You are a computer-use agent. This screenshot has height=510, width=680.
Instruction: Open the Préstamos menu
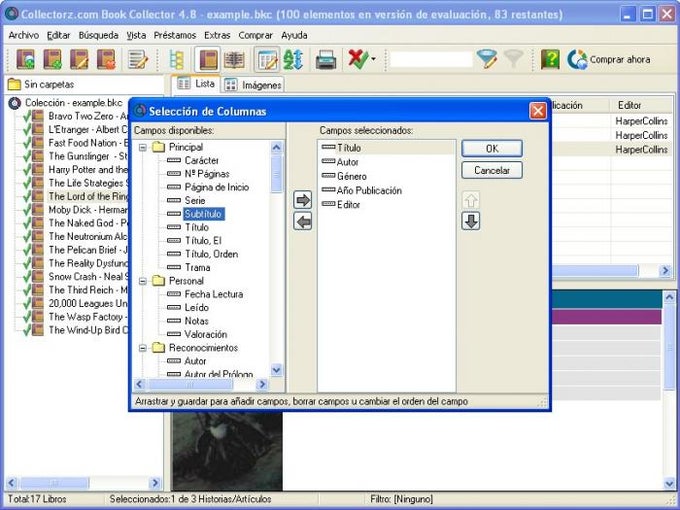coord(175,35)
